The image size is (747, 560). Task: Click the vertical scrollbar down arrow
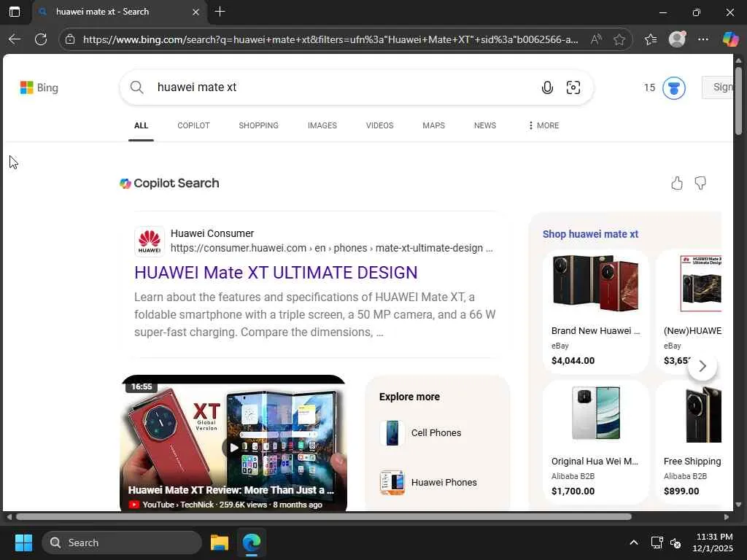pos(738,505)
